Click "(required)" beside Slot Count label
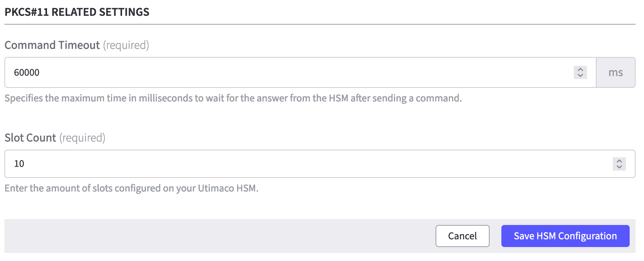 [x=82, y=138]
